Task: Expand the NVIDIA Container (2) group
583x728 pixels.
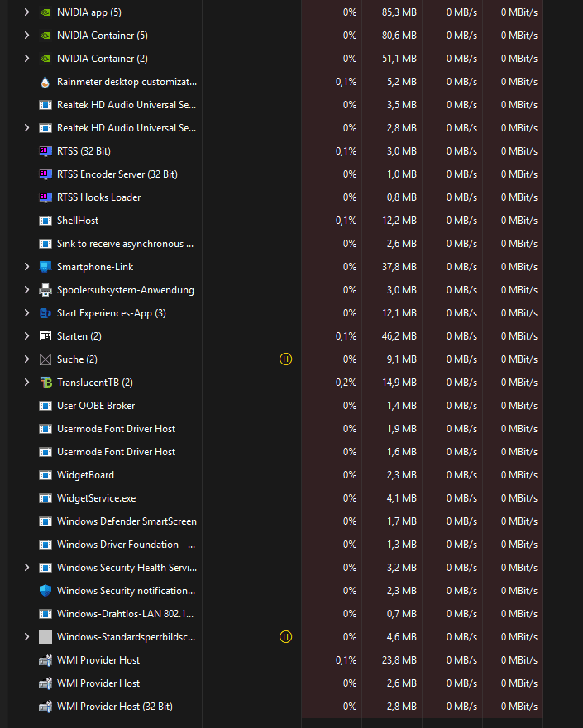Action: (x=26, y=59)
